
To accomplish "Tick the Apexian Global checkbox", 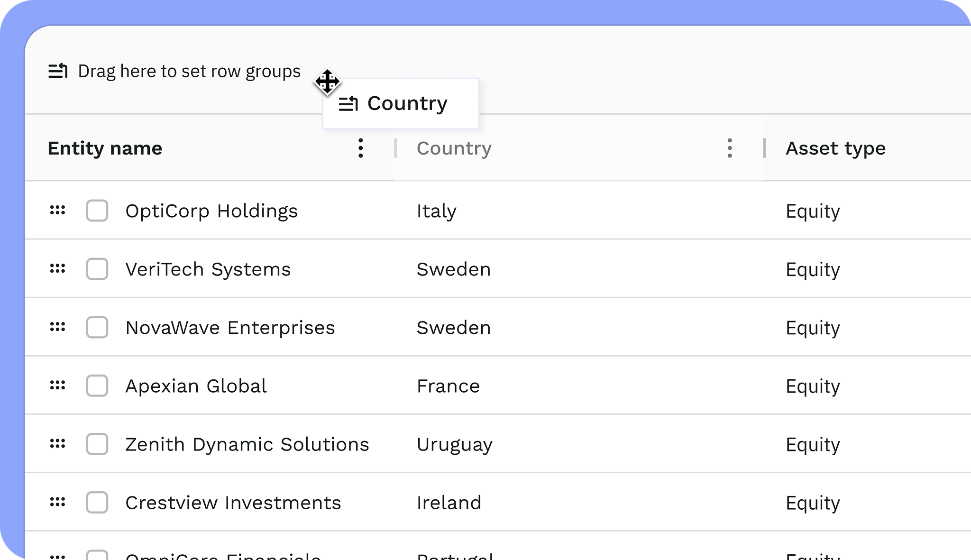I will click(x=97, y=386).
